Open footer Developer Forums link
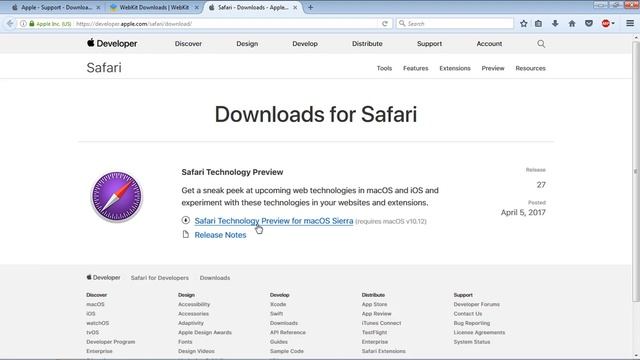The width and height of the screenshot is (640, 360). [x=476, y=304]
